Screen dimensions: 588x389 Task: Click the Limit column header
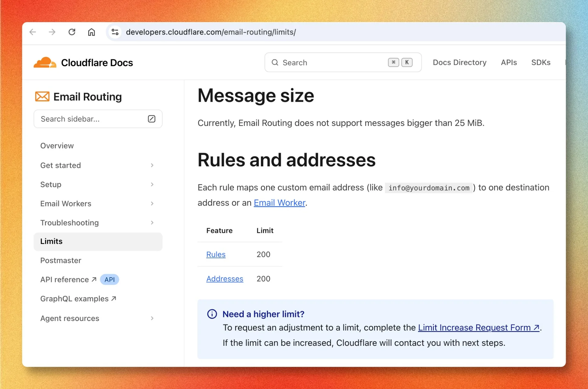[x=265, y=231]
